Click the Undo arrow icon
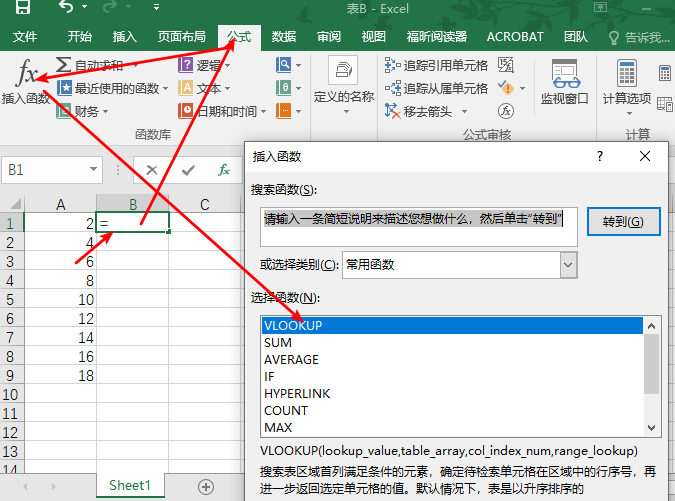The height and width of the screenshot is (501, 675). point(65,7)
